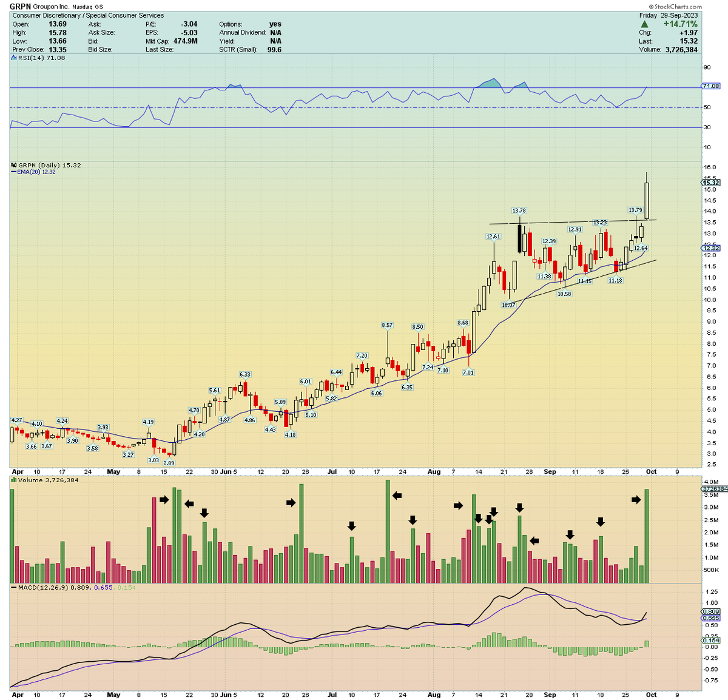Click the 13.79 peak price label
This screenshot has width=728, height=700.
click(635, 210)
